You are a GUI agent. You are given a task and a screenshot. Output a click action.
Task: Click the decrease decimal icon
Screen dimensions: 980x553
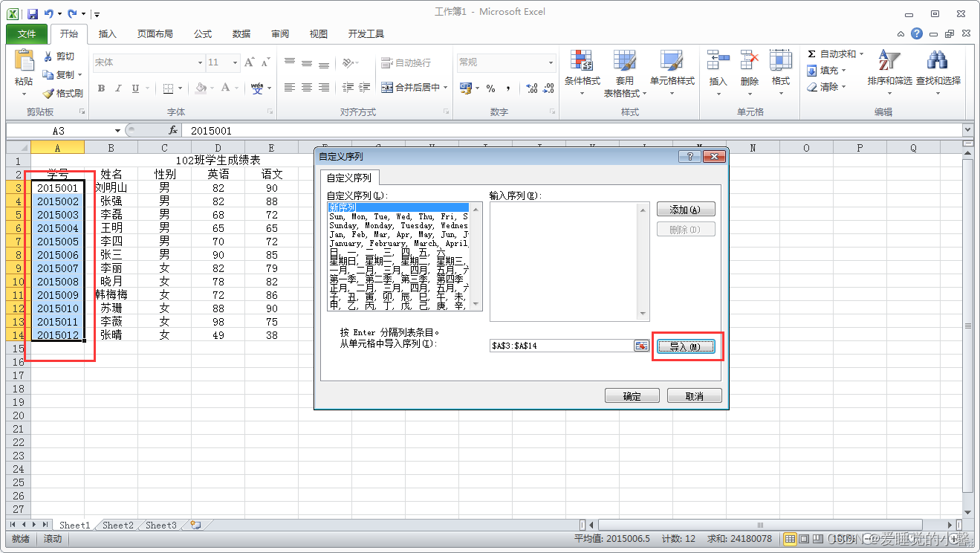coord(548,88)
